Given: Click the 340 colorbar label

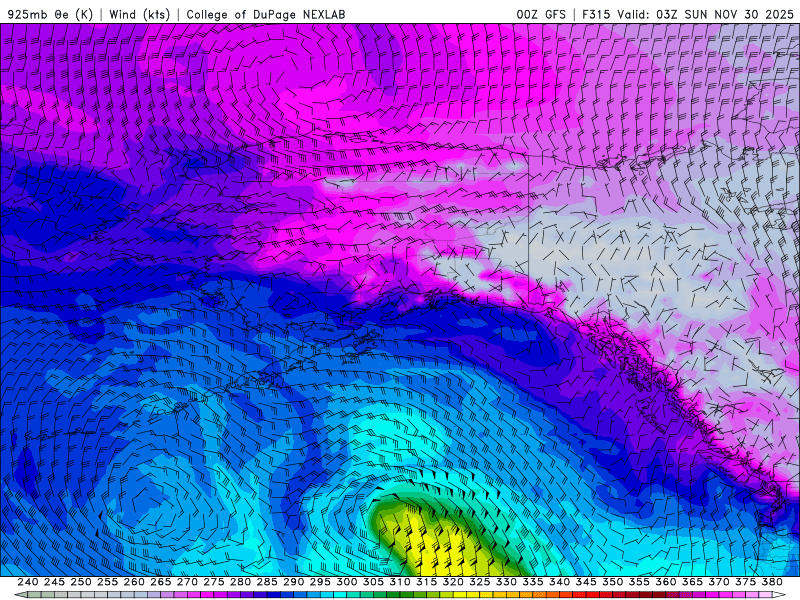Looking at the screenshot, I should tap(559, 582).
